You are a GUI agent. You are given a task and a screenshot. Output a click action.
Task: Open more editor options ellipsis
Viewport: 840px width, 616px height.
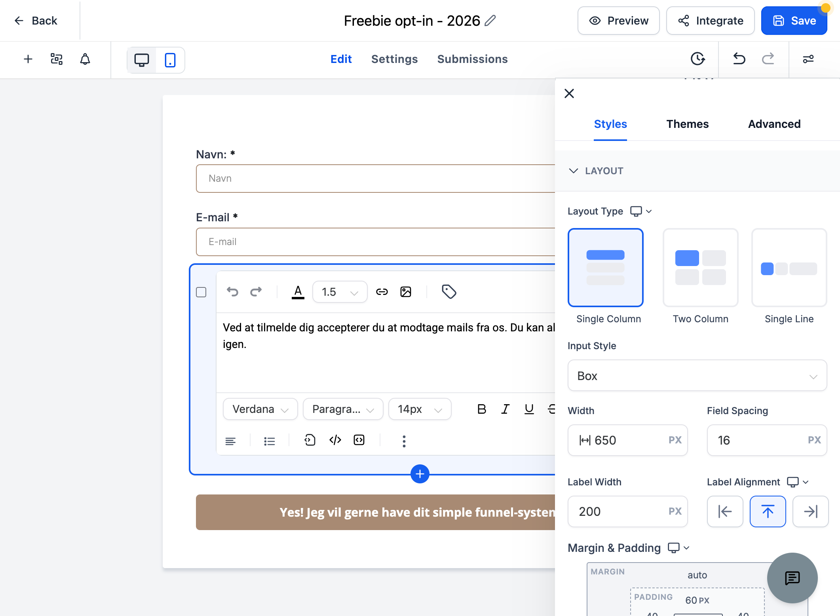coord(404,441)
